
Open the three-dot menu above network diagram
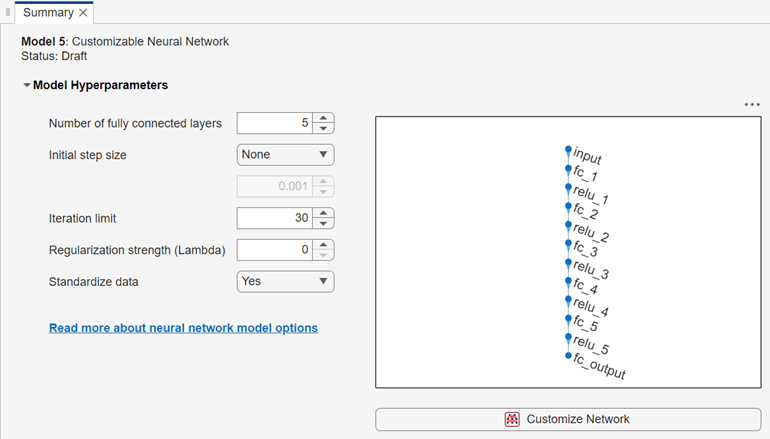coord(752,105)
